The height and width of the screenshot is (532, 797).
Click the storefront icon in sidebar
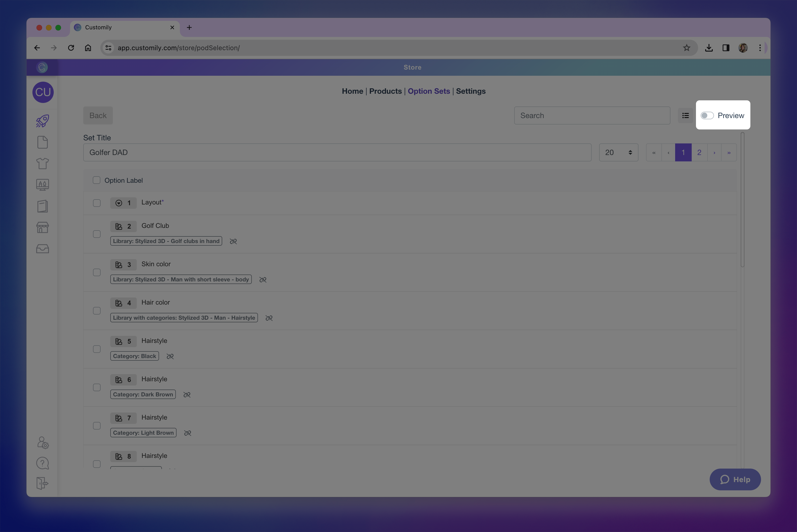(x=42, y=227)
